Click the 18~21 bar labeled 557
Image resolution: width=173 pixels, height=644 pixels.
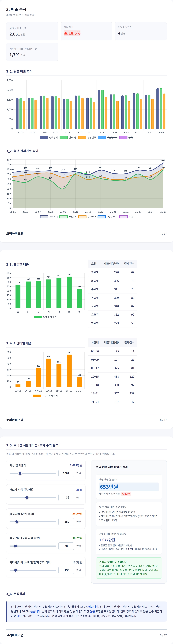tap(69, 371)
